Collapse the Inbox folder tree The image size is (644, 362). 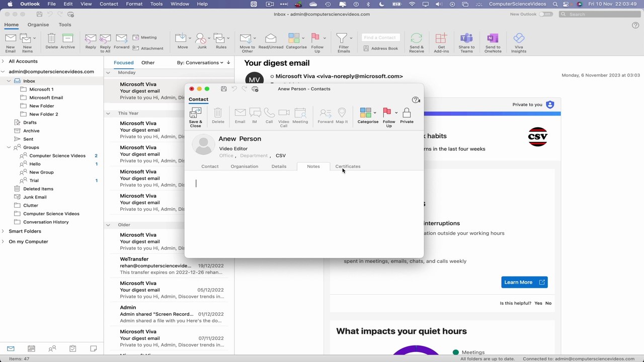(x=9, y=81)
